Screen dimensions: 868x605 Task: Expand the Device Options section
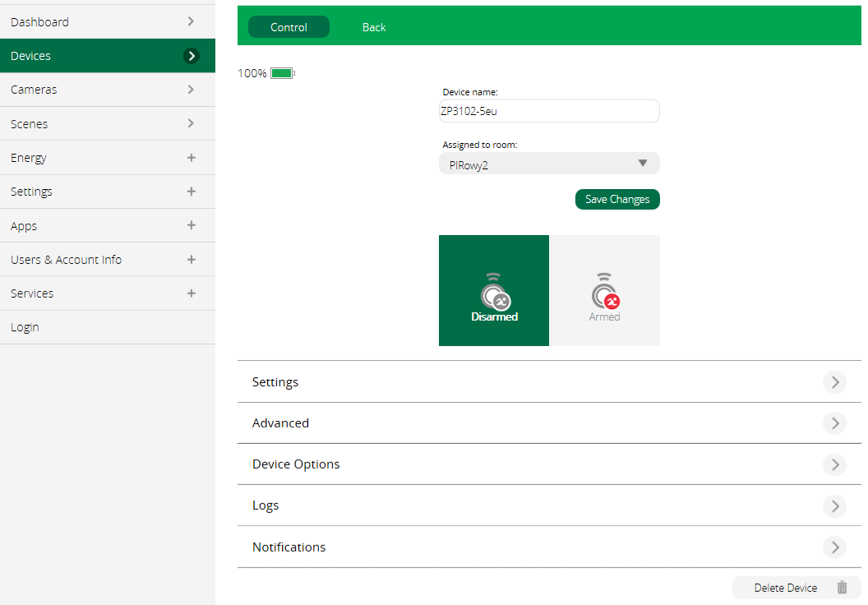pos(834,464)
